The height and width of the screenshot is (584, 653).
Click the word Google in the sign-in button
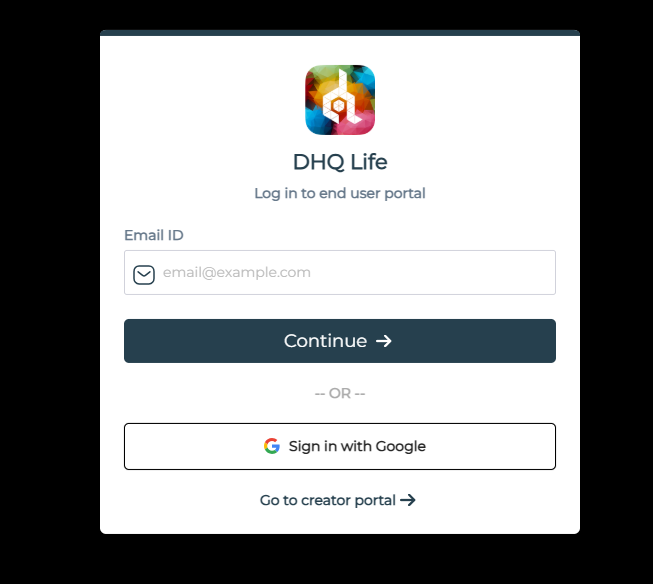[401, 447]
